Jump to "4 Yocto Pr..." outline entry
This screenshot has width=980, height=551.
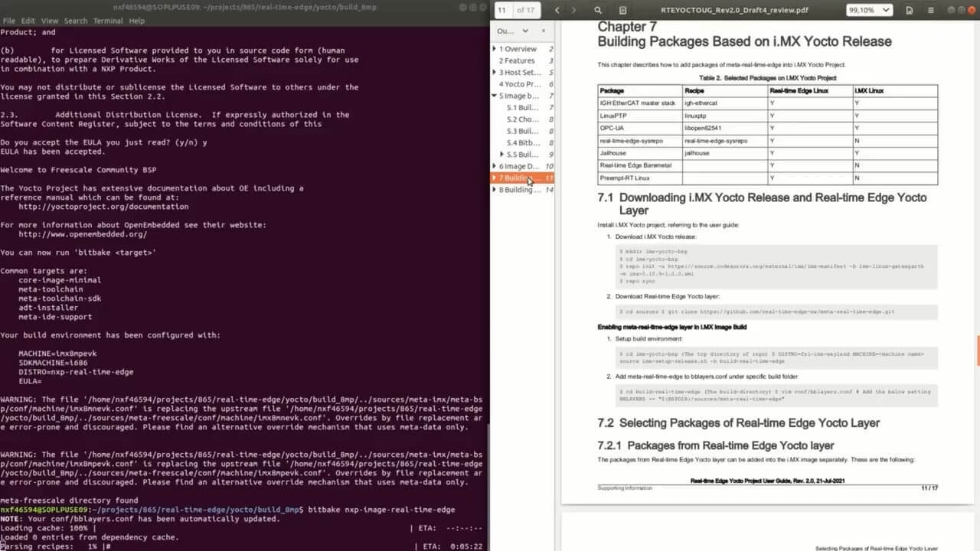pyautogui.click(x=520, y=84)
